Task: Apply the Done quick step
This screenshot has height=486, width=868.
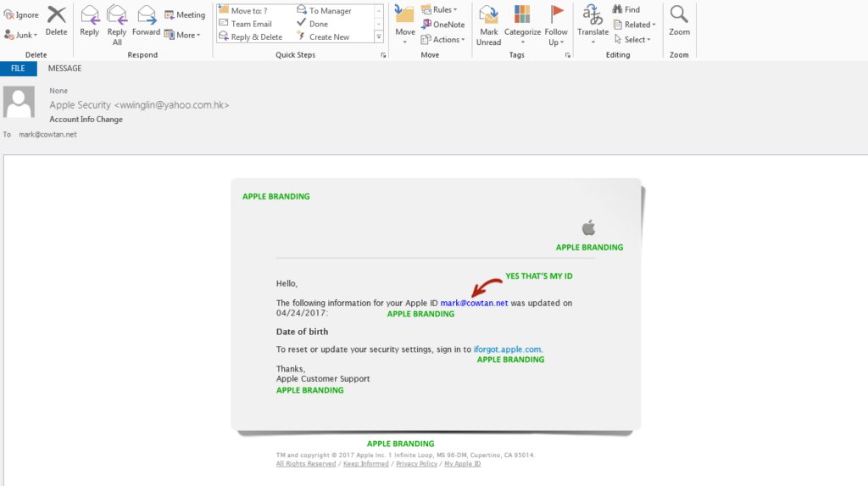Action: click(x=313, y=24)
